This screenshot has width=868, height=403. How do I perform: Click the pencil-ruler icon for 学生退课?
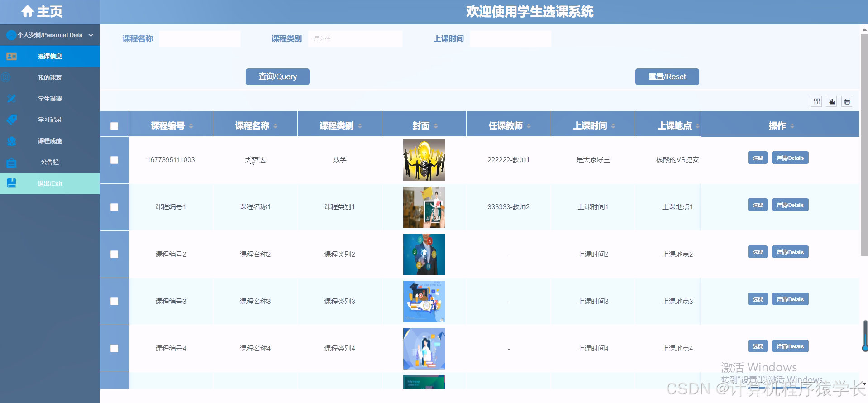coord(12,99)
